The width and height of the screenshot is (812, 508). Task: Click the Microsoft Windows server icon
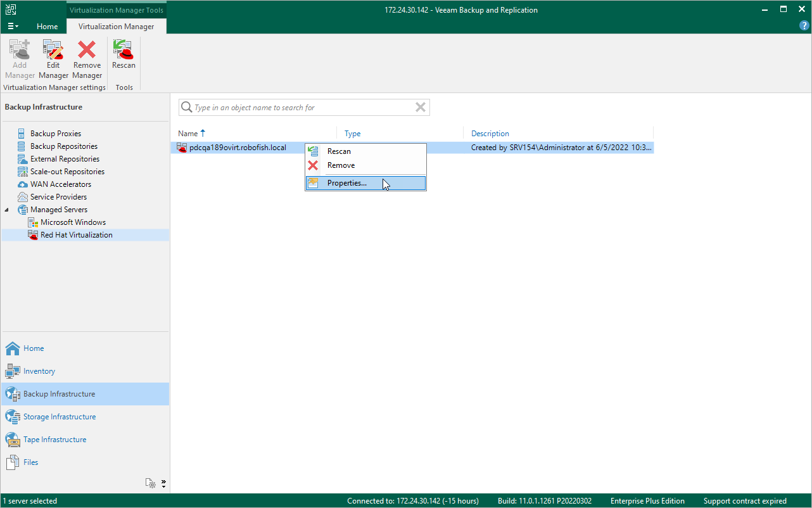33,222
